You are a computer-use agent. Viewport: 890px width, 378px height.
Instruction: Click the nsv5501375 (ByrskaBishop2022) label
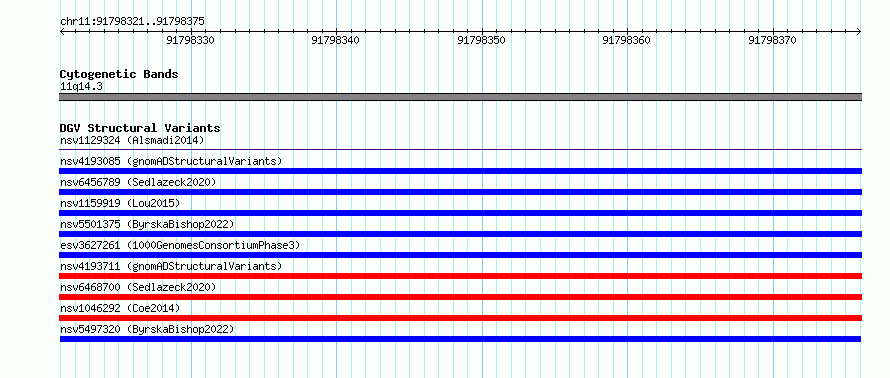point(147,224)
